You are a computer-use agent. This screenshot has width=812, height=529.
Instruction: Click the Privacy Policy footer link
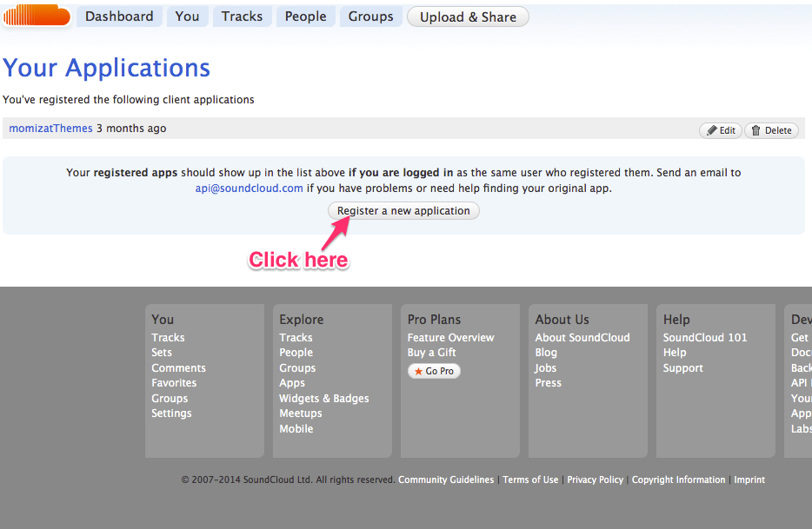pos(595,479)
